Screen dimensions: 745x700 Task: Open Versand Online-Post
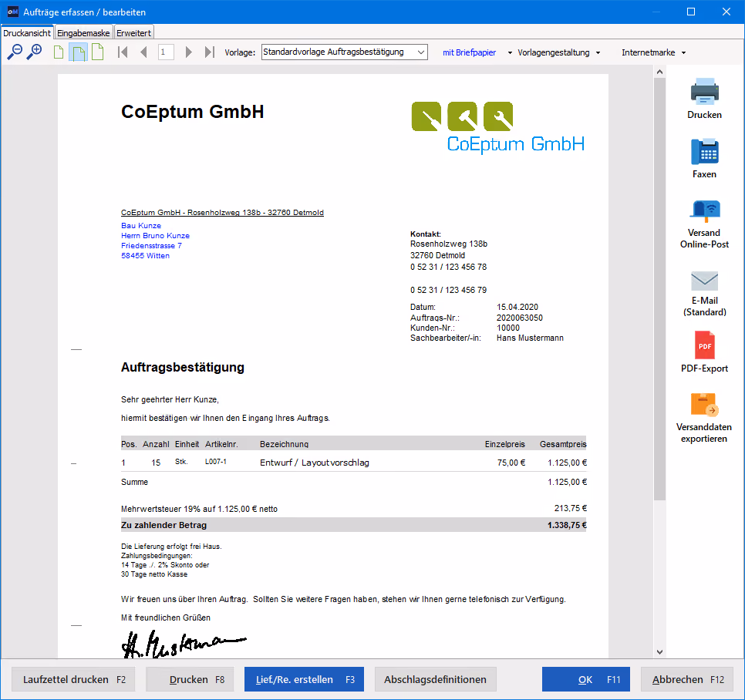[704, 224]
